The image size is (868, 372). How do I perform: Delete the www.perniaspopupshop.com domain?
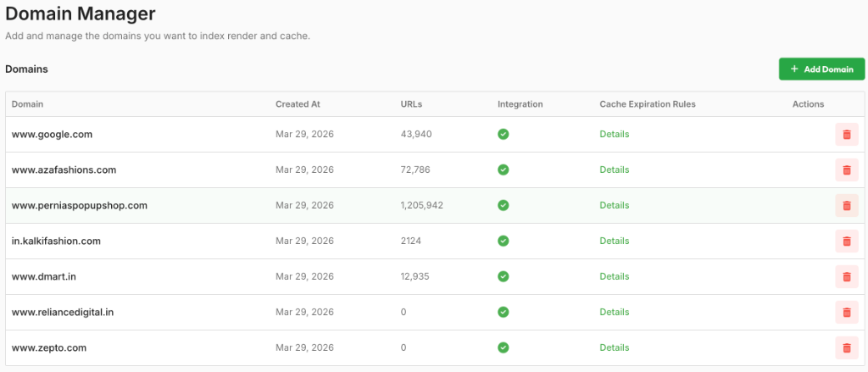coord(847,205)
